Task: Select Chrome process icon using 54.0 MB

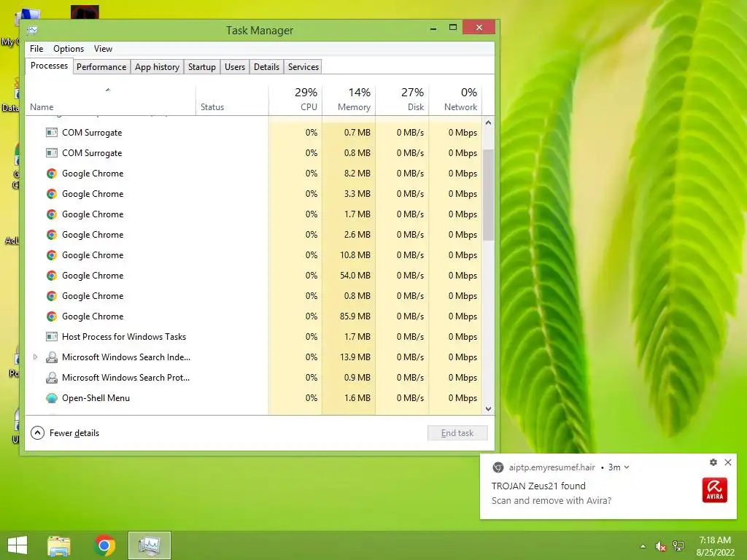Action: click(52, 276)
